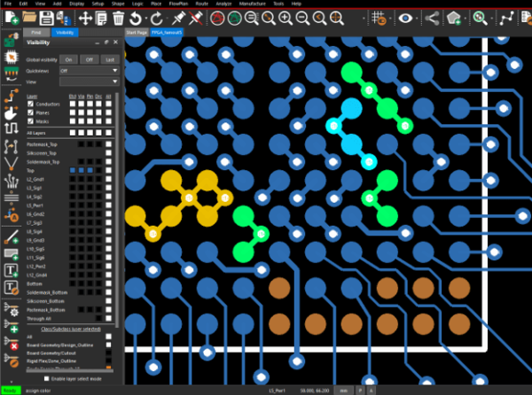Toggle the Conductors layer checkbox
Image resolution: width=532 pixels, height=395 pixels.
[30, 104]
